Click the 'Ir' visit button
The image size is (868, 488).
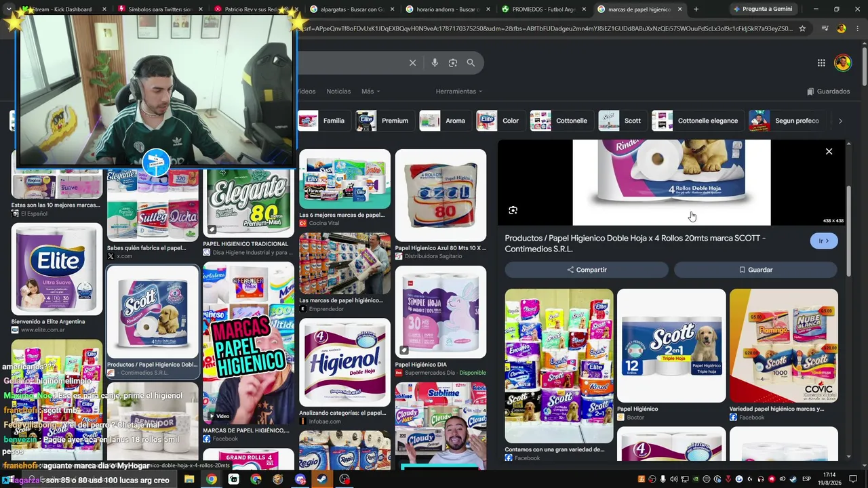coord(824,241)
